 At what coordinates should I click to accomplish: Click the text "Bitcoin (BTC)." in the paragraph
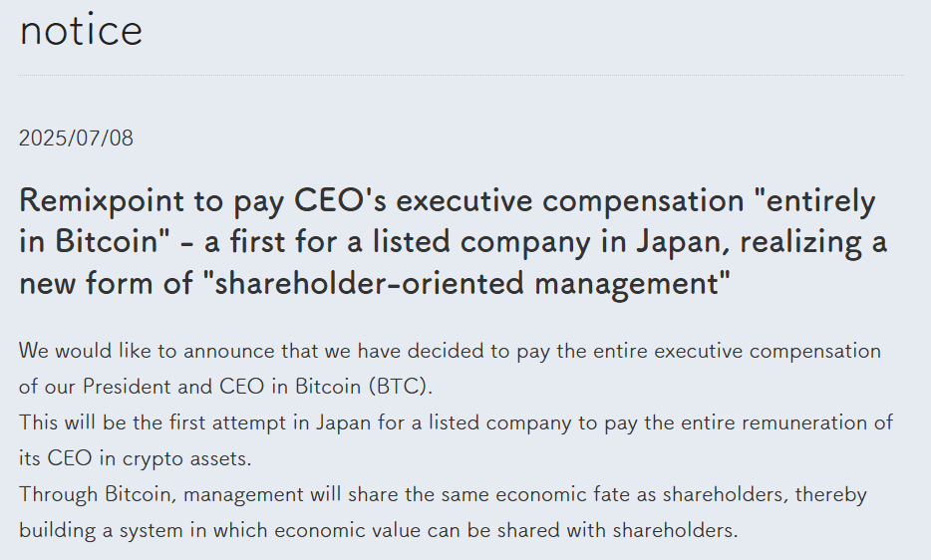[x=364, y=387]
